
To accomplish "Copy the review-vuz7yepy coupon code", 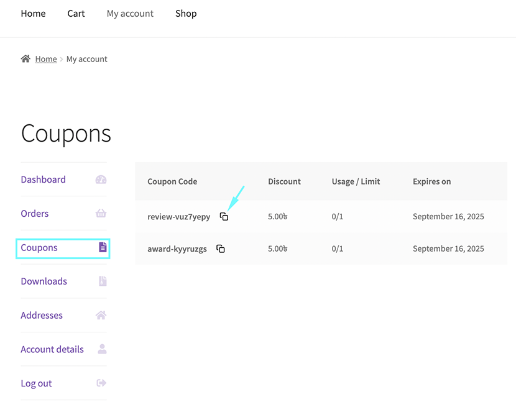I will pos(224,217).
